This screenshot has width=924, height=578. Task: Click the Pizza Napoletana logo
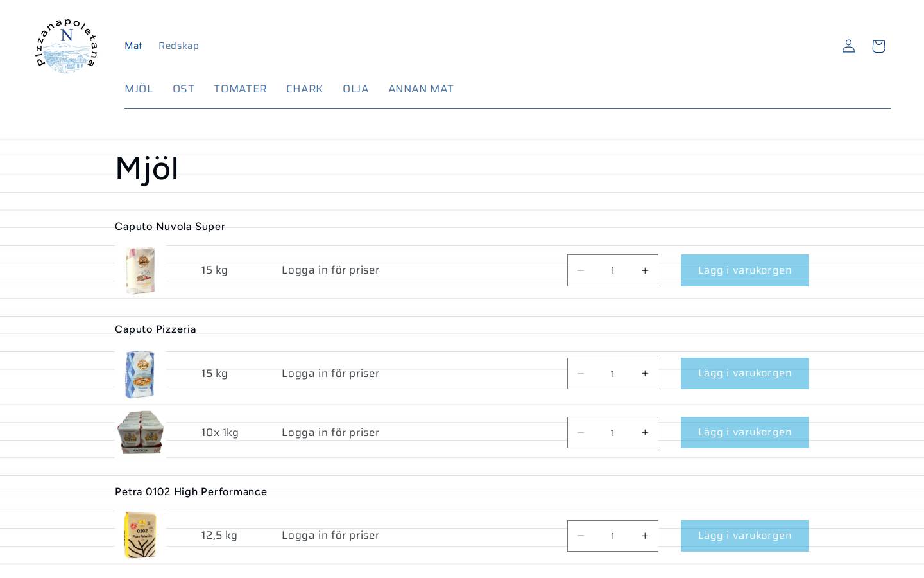(67, 46)
